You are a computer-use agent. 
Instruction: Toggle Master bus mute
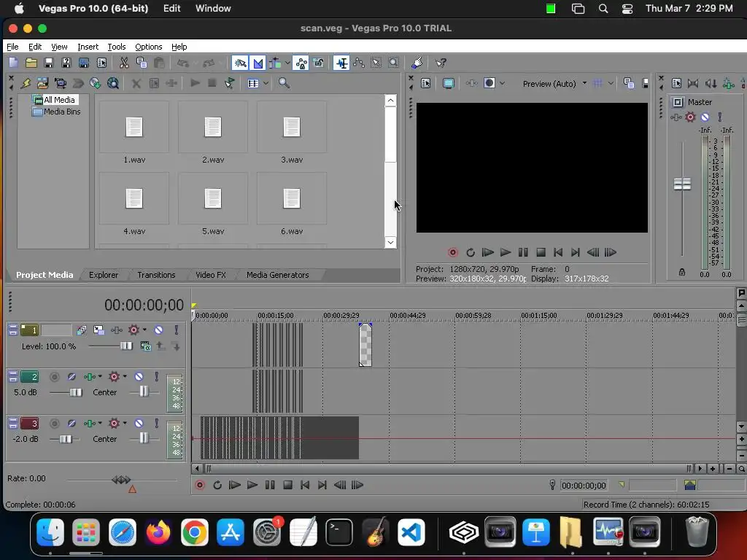(x=705, y=117)
